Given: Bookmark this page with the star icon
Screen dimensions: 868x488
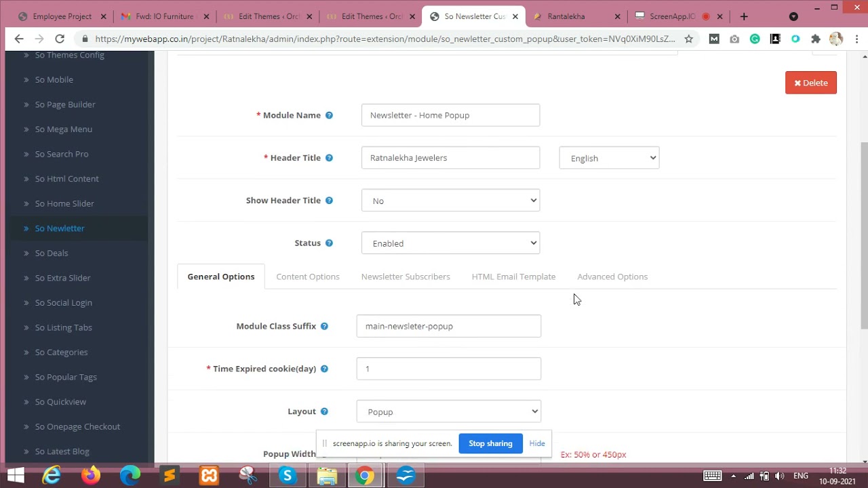Looking at the screenshot, I should pyautogui.click(x=688, y=39).
